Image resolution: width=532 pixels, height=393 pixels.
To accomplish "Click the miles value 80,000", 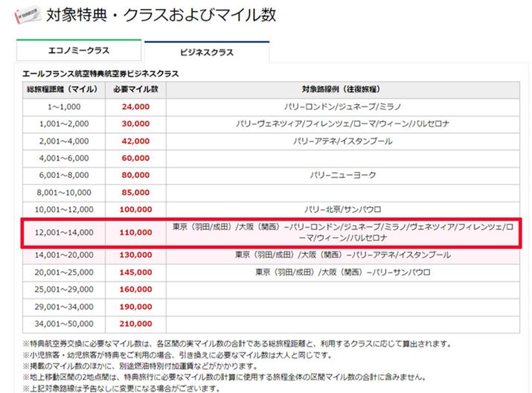I will (135, 175).
